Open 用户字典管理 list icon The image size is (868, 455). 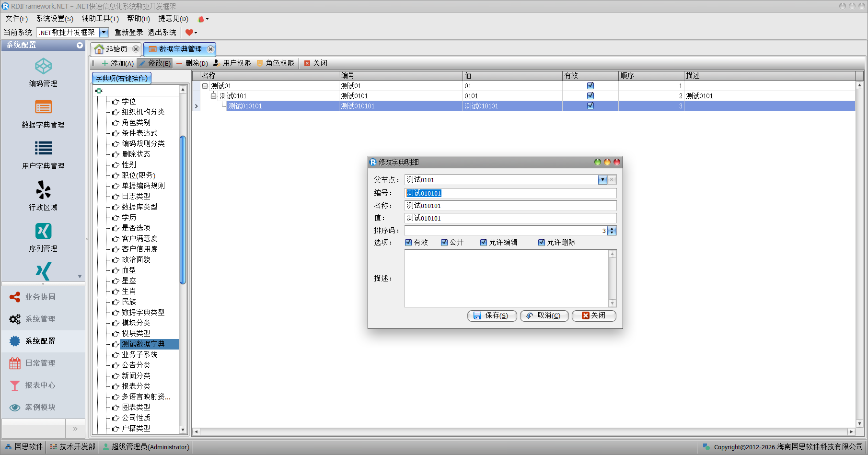[43, 149]
